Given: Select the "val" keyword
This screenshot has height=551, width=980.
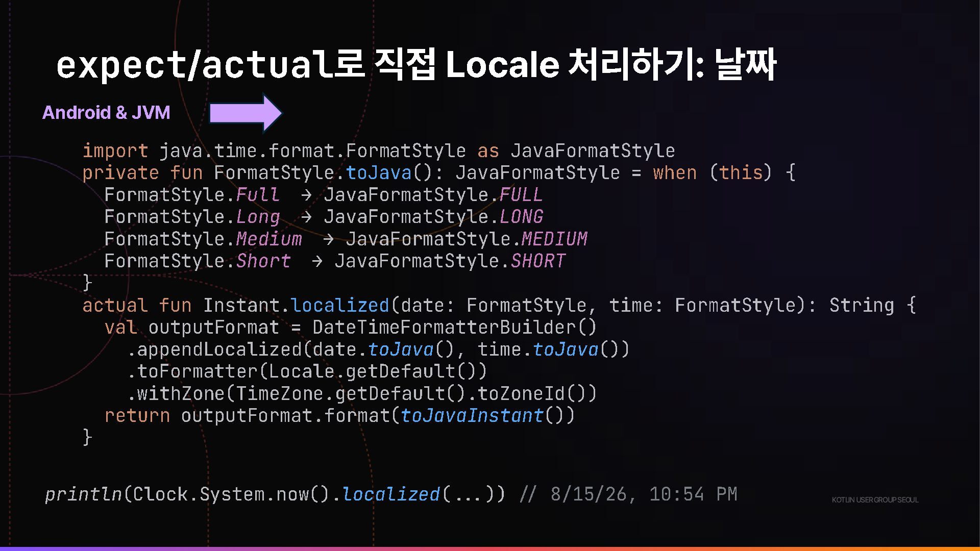Looking at the screenshot, I should pyautogui.click(x=121, y=327).
